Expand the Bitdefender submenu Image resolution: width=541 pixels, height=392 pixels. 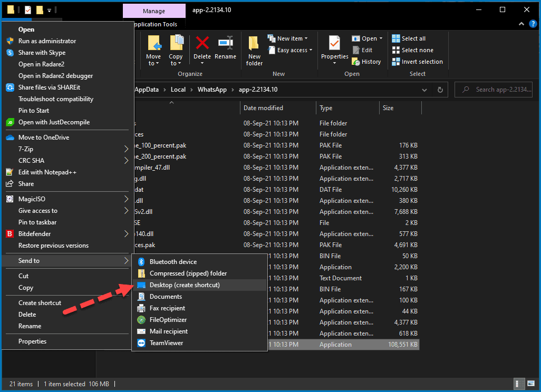(67, 234)
